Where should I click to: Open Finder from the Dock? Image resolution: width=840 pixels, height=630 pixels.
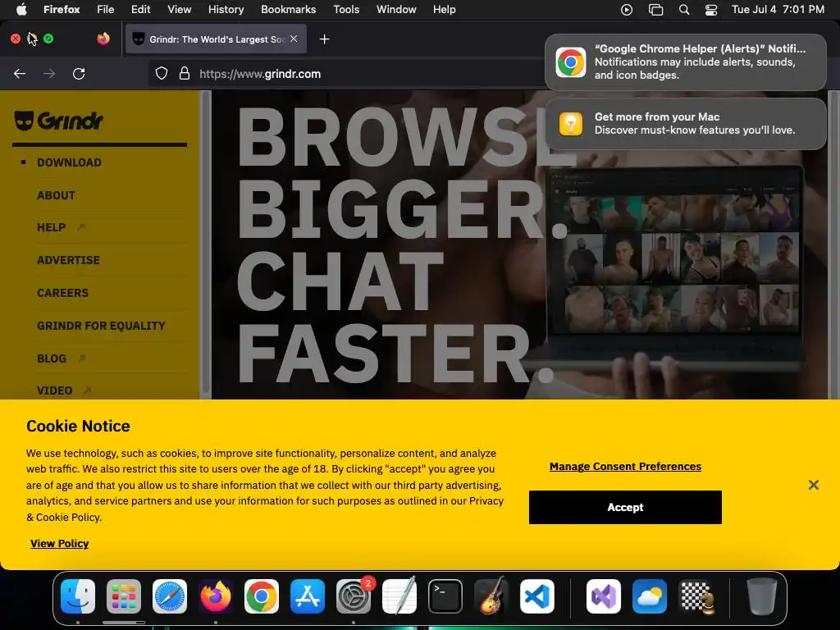78,596
